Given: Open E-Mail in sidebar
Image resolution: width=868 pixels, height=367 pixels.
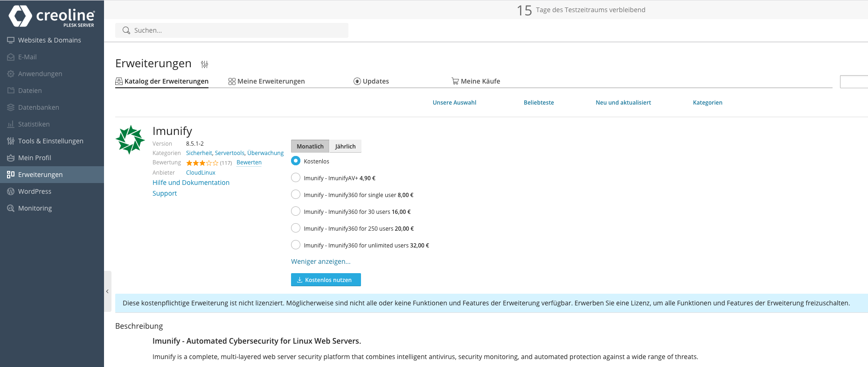Looking at the screenshot, I should pyautogui.click(x=52, y=57).
